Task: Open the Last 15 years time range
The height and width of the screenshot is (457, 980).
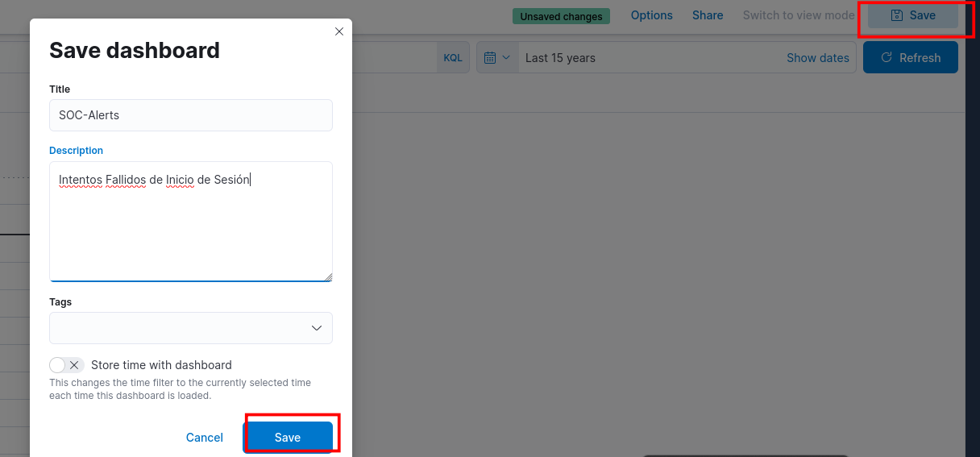Action: click(560, 58)
